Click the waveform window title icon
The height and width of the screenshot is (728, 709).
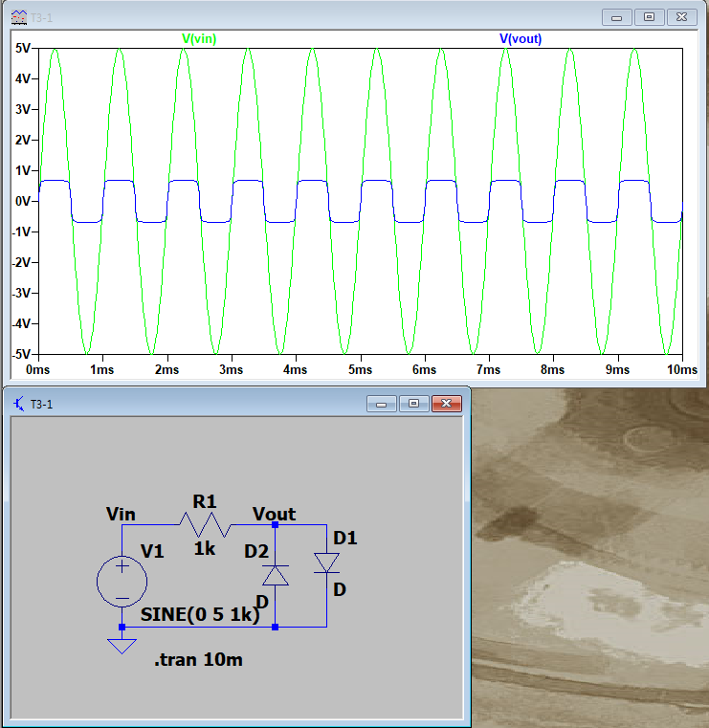click(x=17, y=16)
